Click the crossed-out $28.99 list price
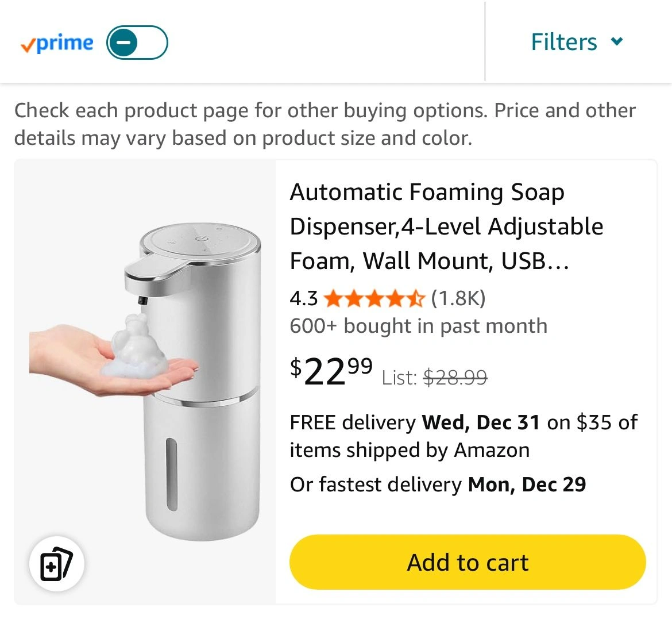Image resolution: width=672 pixels, height=619 pixels. [x=455, y=378]
